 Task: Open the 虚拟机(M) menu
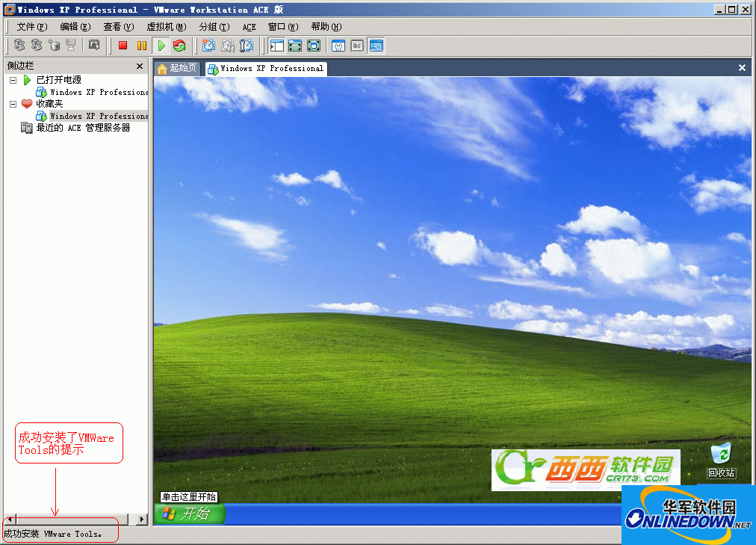(x=167, y=27)
